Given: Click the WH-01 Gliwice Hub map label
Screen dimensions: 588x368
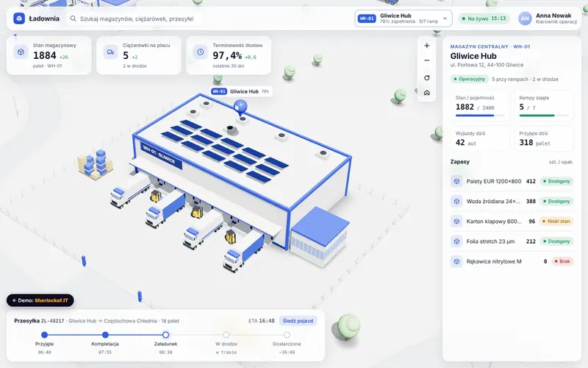Looking at the screenshot, I should (240, 91).
